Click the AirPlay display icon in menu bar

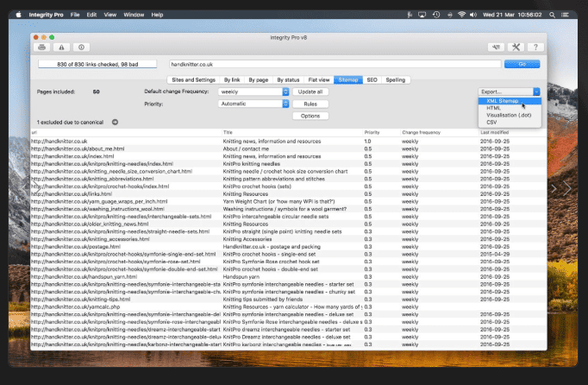(x=422, y=15)
